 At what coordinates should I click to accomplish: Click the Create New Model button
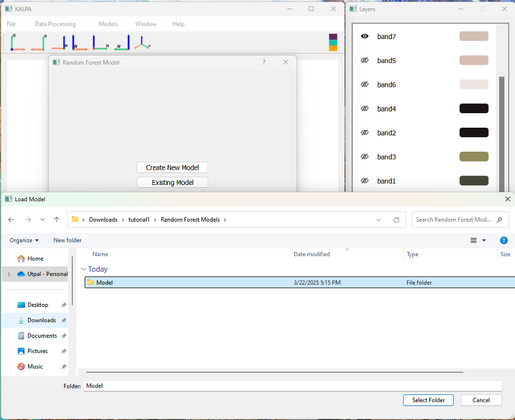[x=172, y=167]
